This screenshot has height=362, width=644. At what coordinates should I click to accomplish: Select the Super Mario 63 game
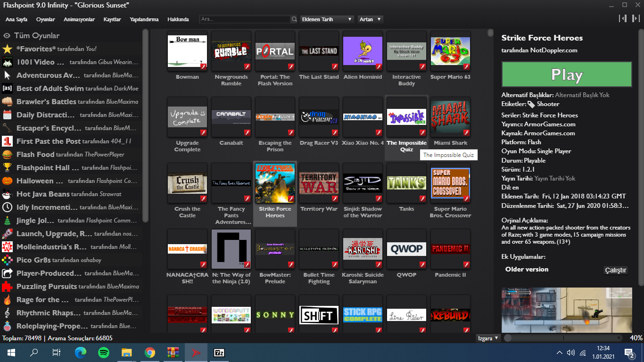coord(450,52)
